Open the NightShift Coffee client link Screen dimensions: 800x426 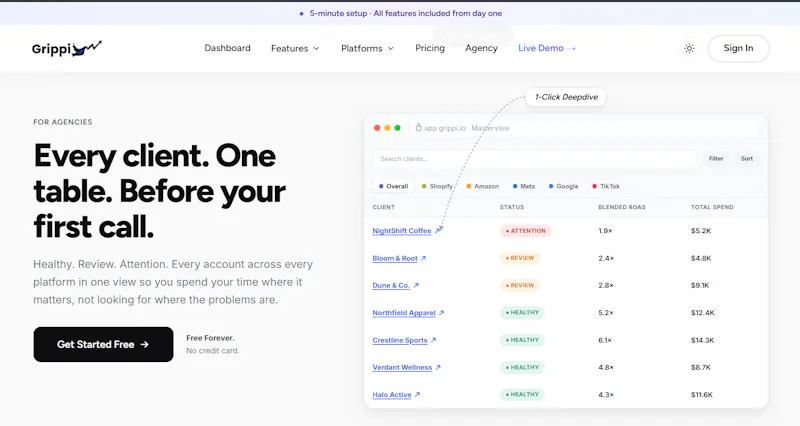402,231
